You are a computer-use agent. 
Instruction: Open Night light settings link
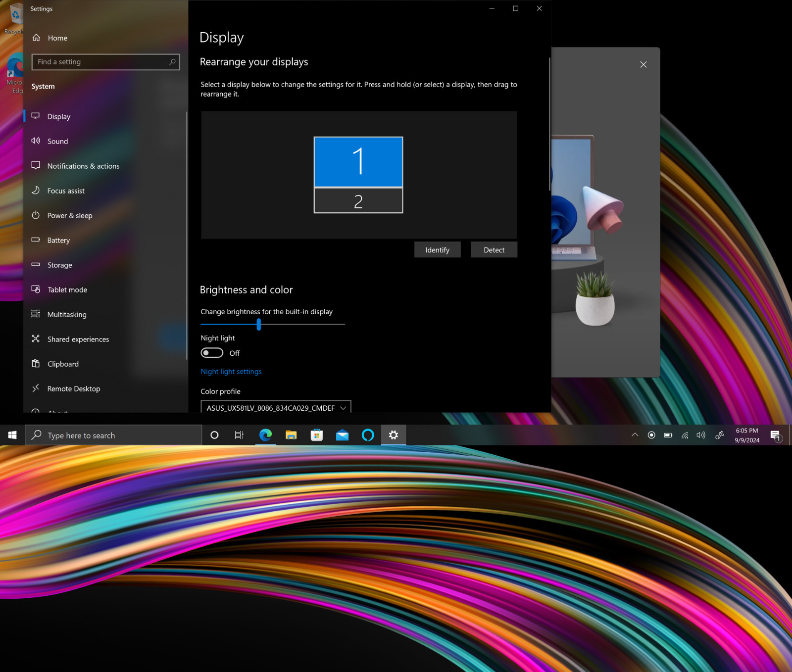coord(231,372)
